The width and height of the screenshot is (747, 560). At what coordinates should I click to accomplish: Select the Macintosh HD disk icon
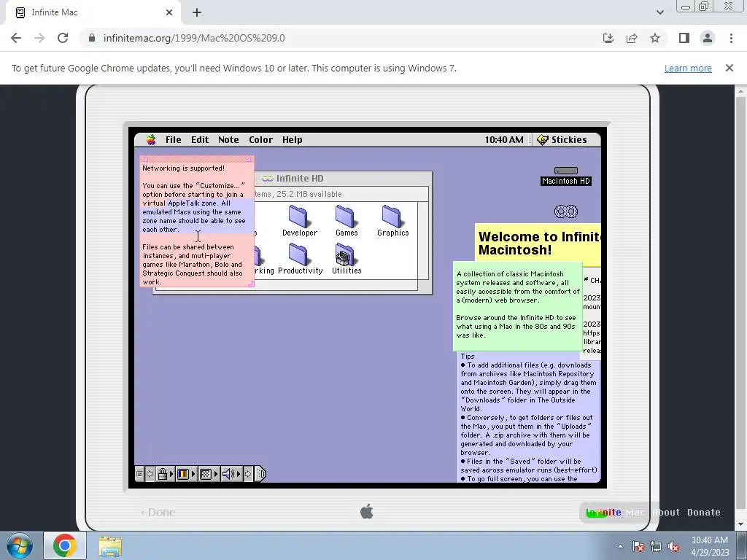[566, 176]
